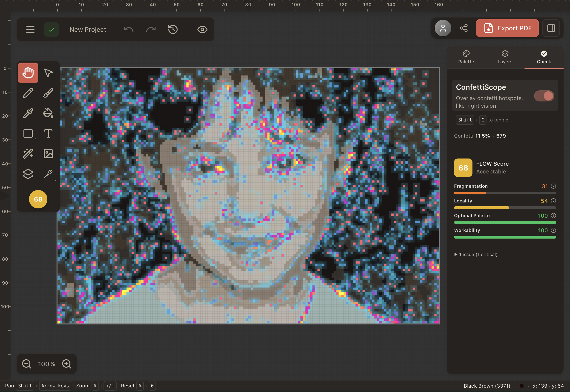Click the Workability progress bar
This screenshot has height=392, width=570.
[x=505, y=237]
